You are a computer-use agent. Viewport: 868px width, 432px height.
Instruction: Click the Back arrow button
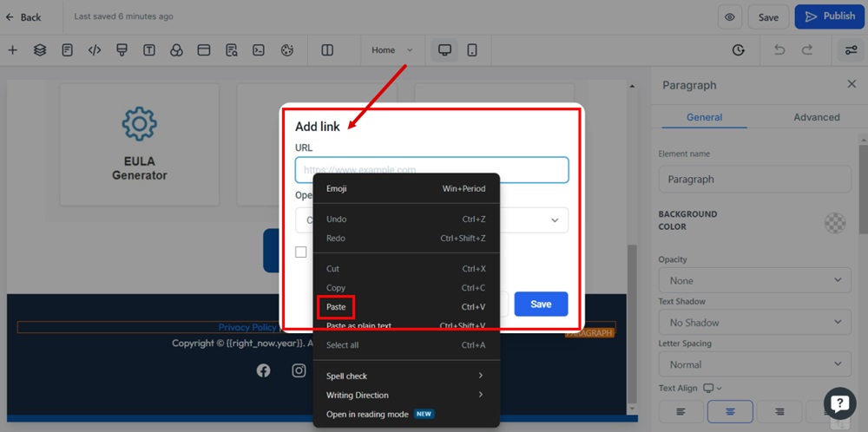(x=23, y=17)
